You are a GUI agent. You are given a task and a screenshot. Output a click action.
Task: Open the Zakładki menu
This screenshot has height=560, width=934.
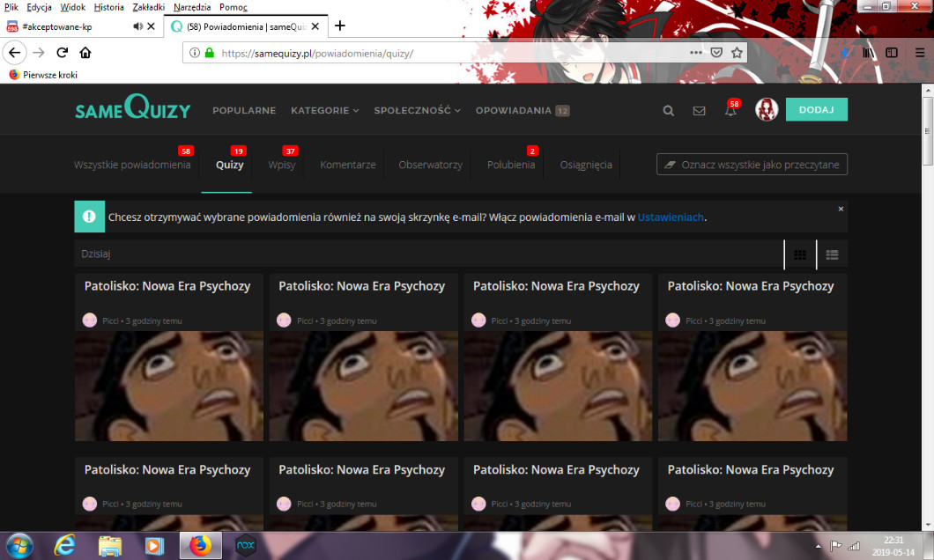click(148, 7)
